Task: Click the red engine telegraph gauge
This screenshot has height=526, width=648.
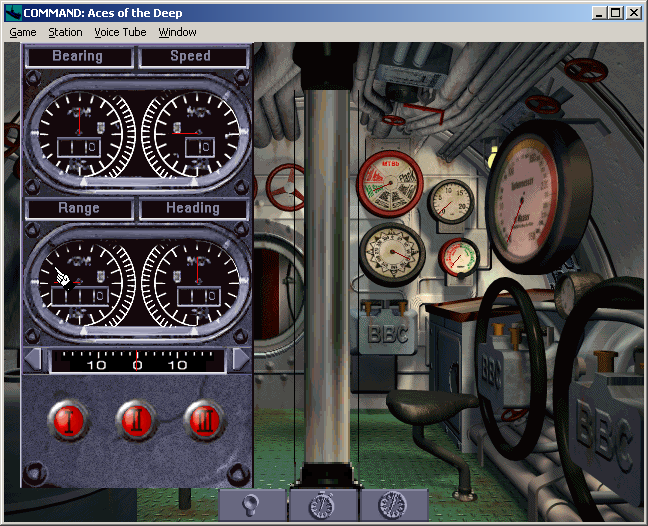Action: (x=390, y=185)
